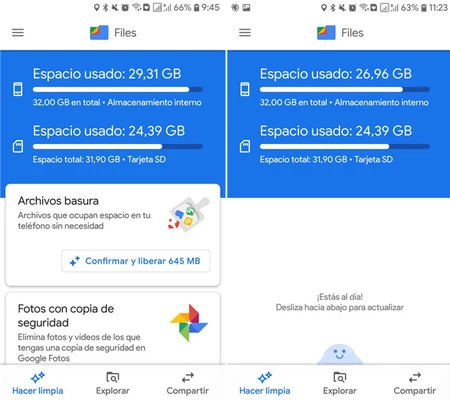This screenshot has height=400, width=450.
Task: Tap SD card icon on left screen
Action: pos(18,146)
